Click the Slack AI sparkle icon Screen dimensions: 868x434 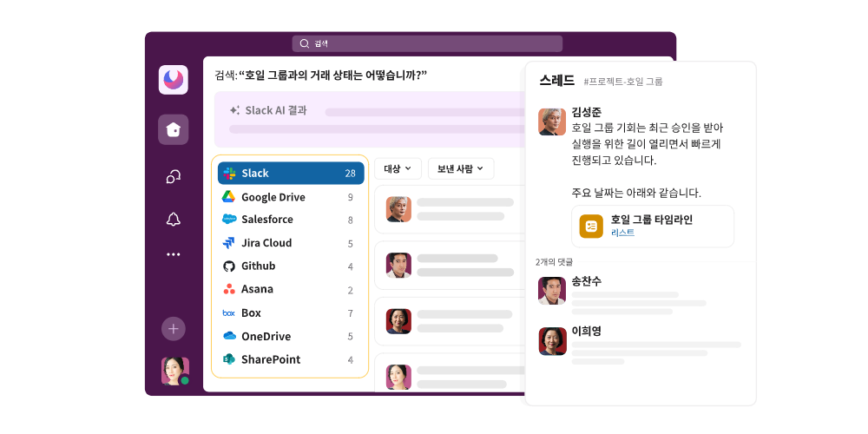(234, 110)
